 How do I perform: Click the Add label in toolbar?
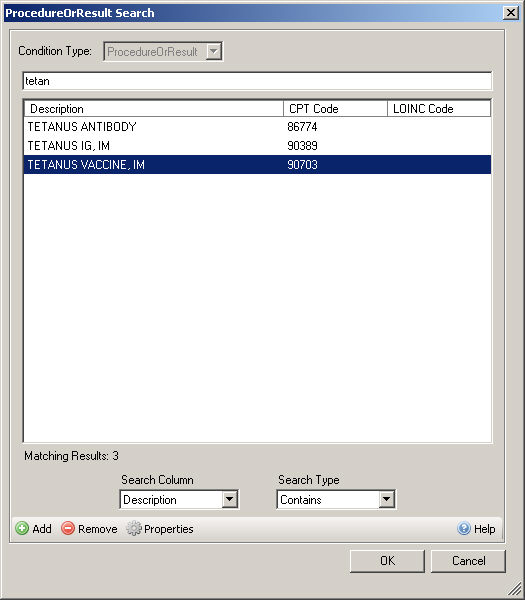coord(42,529)
